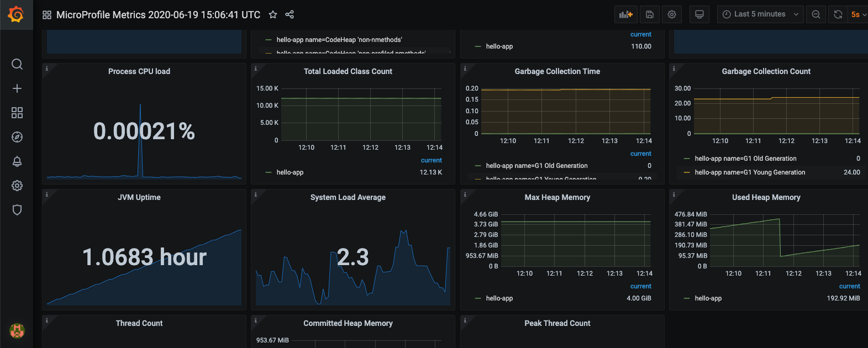868x348 pixels.
Task: Open the search dashboards icon
Action: pos(17,64)
